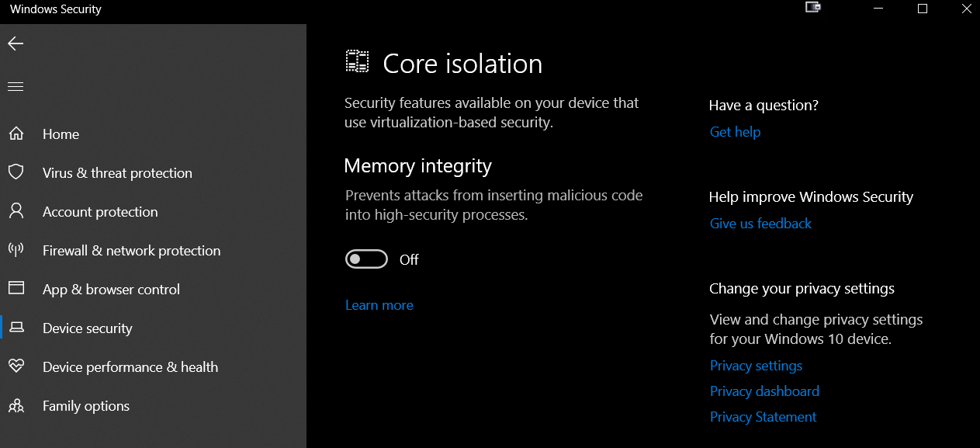Viewport: 980px width, 448px height.
Task: Click the Core isolation chip icon
Action: click(x=357, y=60)
